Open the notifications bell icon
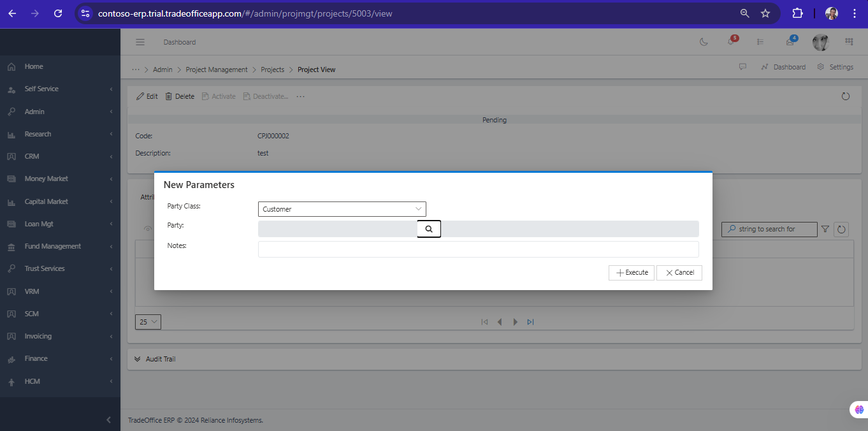The image size is (868, 431). click(x=731, y=42)
